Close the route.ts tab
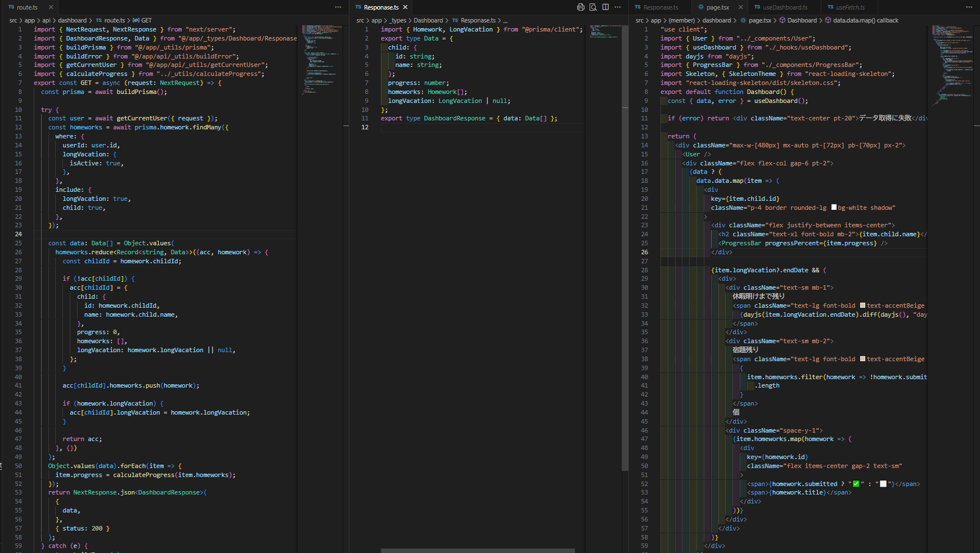Viewport: 980px width, 553px height. pos(51,7)
